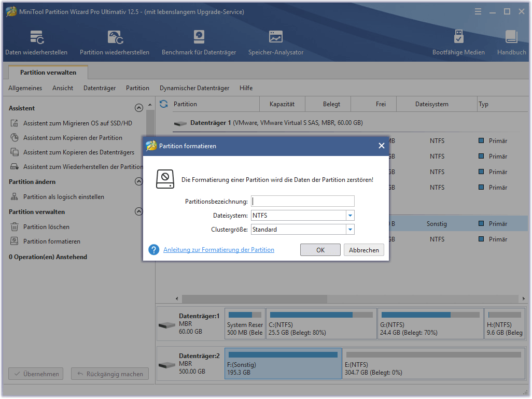532x399 pixels.
Task: Open the Partition menu
Action: coord(137,88)
